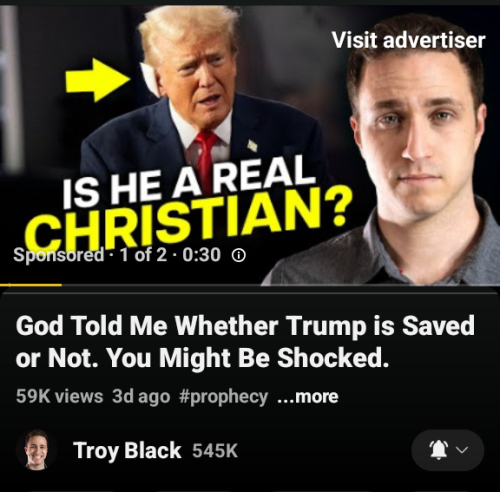Image resolution: width=500 pixels, height=492 pixels.
Task: Tap the 545K subscriber count
Action: tap(215, 451)
